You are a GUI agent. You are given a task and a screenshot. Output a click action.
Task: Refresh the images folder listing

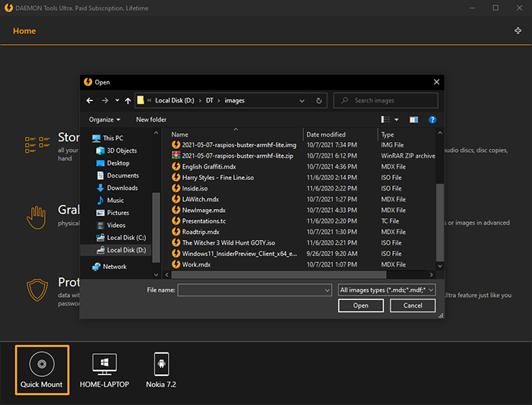(318, 100)
